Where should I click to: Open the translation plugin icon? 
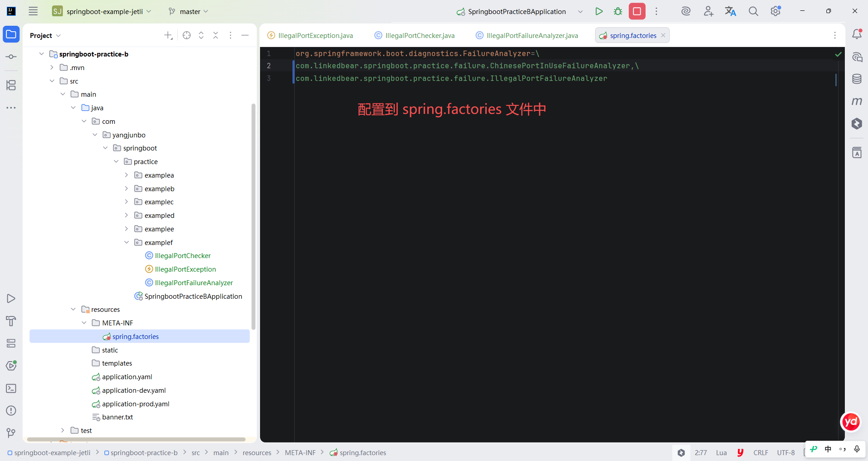[731, 11]
